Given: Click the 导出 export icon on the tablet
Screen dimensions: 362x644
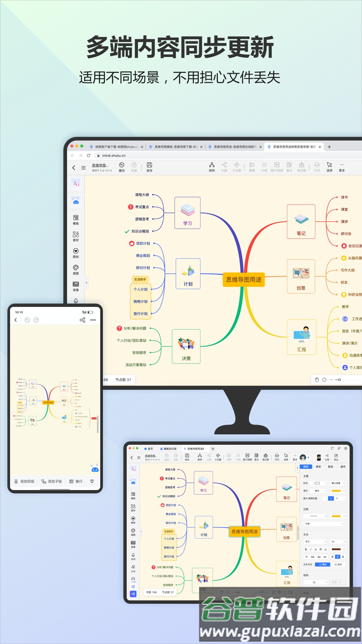Looking at the screenshot, I should [x=336, y=457].
